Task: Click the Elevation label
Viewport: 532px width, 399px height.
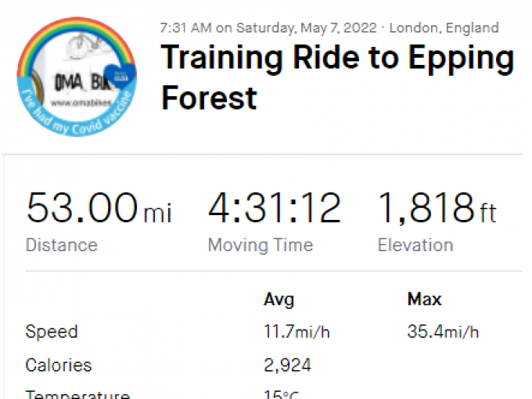Action: [415, 245]
